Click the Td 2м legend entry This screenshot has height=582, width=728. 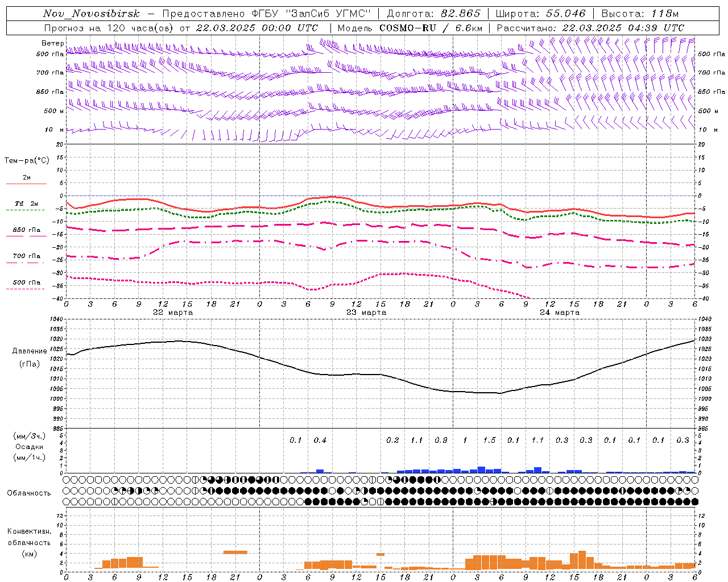27,203
